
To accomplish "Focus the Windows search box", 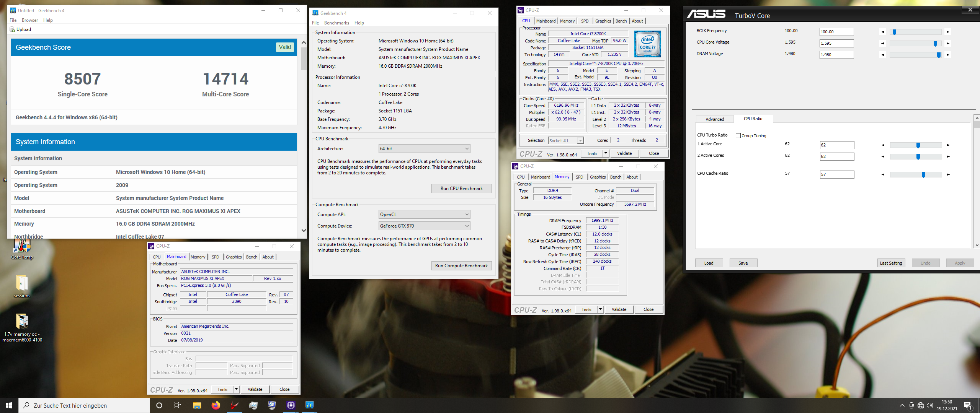I will (x=84, y=405).
